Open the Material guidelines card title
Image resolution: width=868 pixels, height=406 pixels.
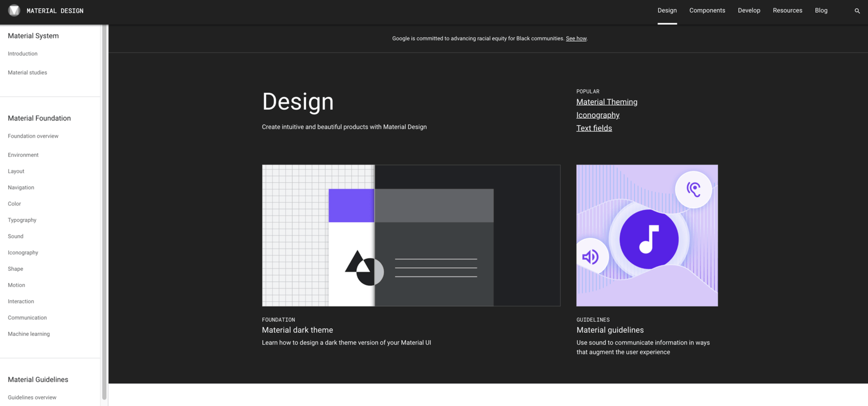coord(610,330)
